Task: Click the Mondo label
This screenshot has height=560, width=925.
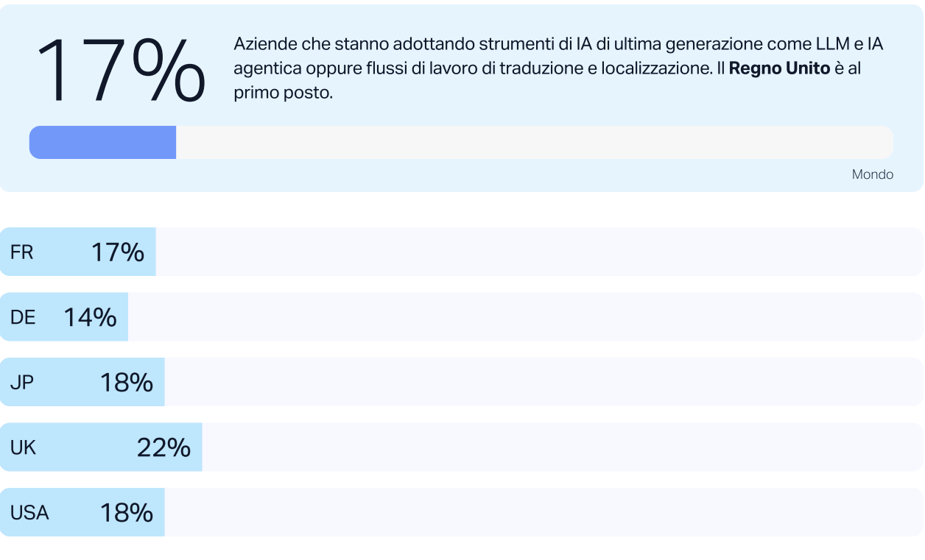Action: 872,174
